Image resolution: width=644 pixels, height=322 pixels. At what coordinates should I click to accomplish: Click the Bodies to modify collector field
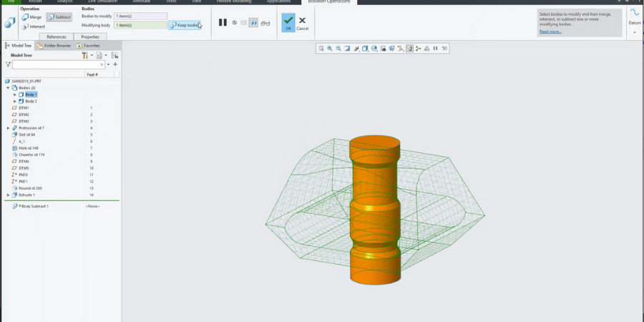(140, 16)
